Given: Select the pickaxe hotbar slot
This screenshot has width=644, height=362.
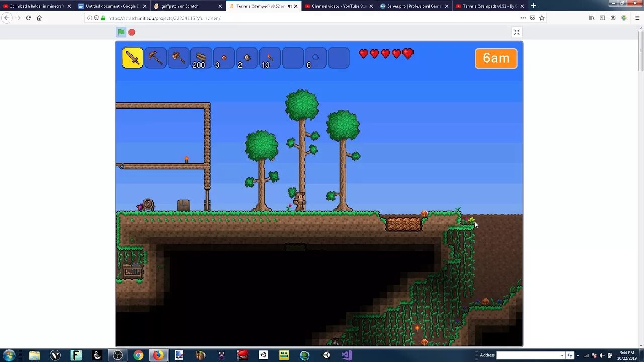Looking at the screenshot, I should tap(155, 58).
